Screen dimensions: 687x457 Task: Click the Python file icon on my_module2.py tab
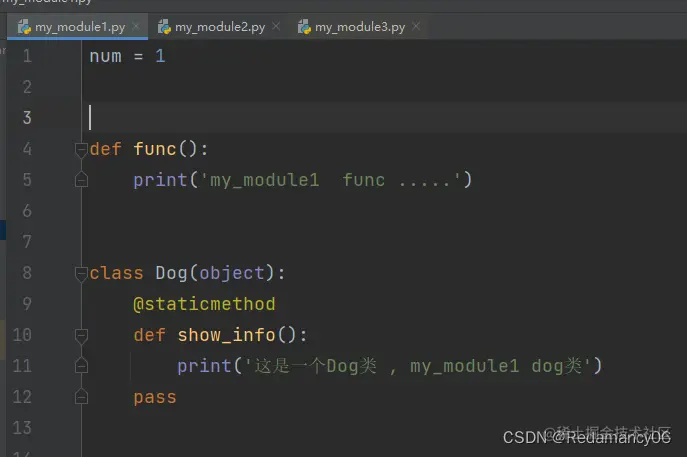164,27
